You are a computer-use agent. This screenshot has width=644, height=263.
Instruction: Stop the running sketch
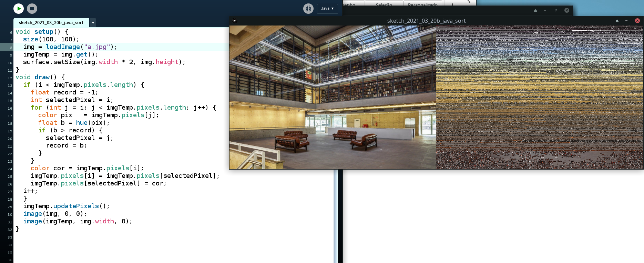click(x=32, y=9)
